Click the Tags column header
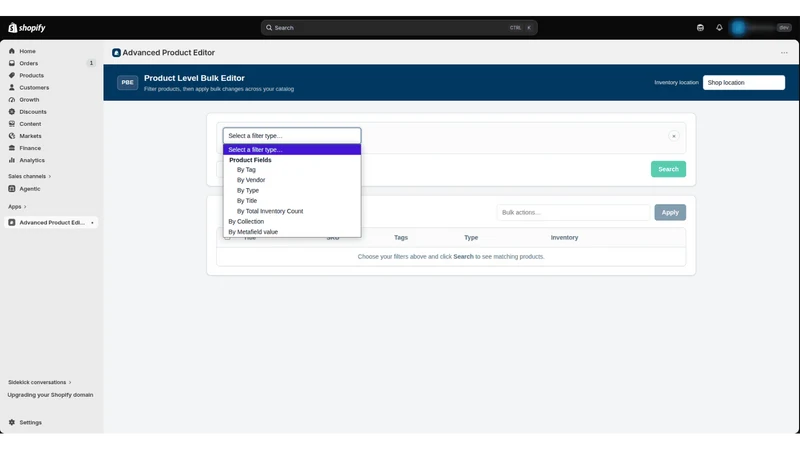 point(401,238)
